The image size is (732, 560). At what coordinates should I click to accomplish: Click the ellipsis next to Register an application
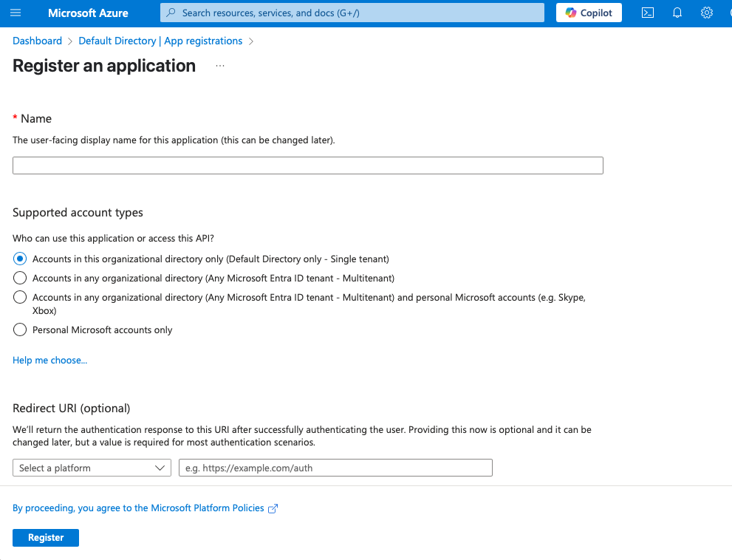(220, 66)
